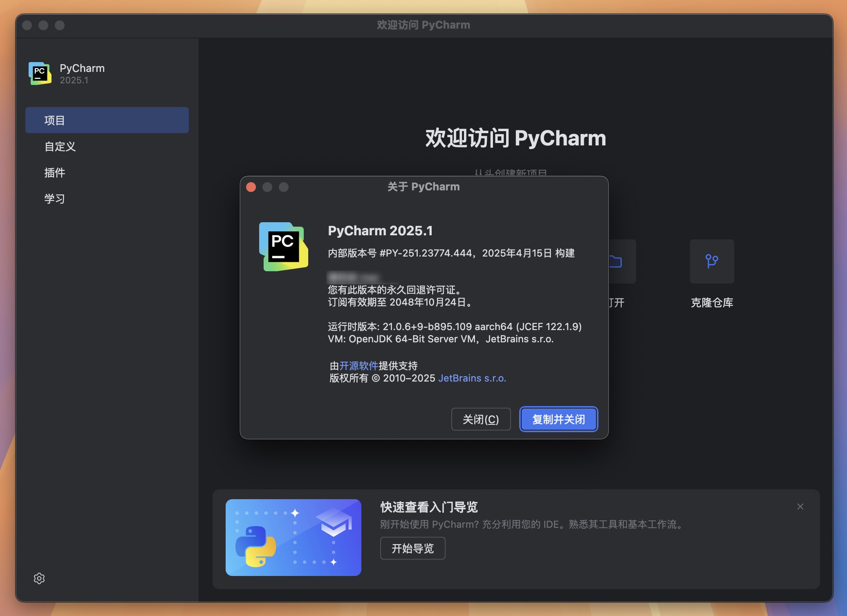Go to the 学习 sidebar tab
The width and height of the screenshot is (847, 616).
click(107, 199)
